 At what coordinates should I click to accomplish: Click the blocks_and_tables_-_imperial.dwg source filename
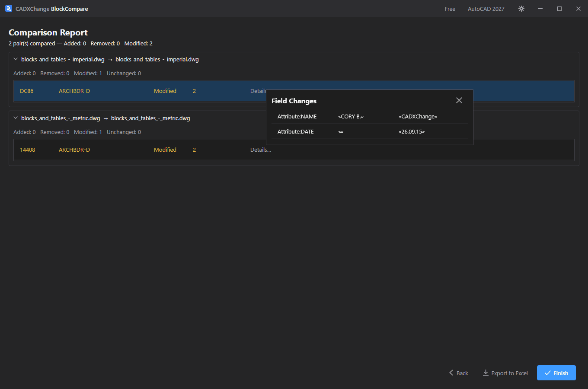(x=63, y=59)
